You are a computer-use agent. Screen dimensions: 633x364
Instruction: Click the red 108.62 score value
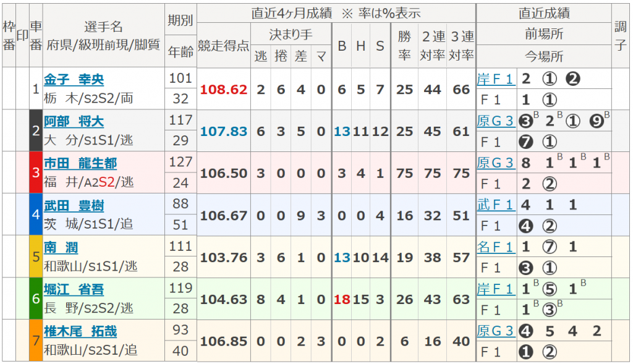point(223,90)
